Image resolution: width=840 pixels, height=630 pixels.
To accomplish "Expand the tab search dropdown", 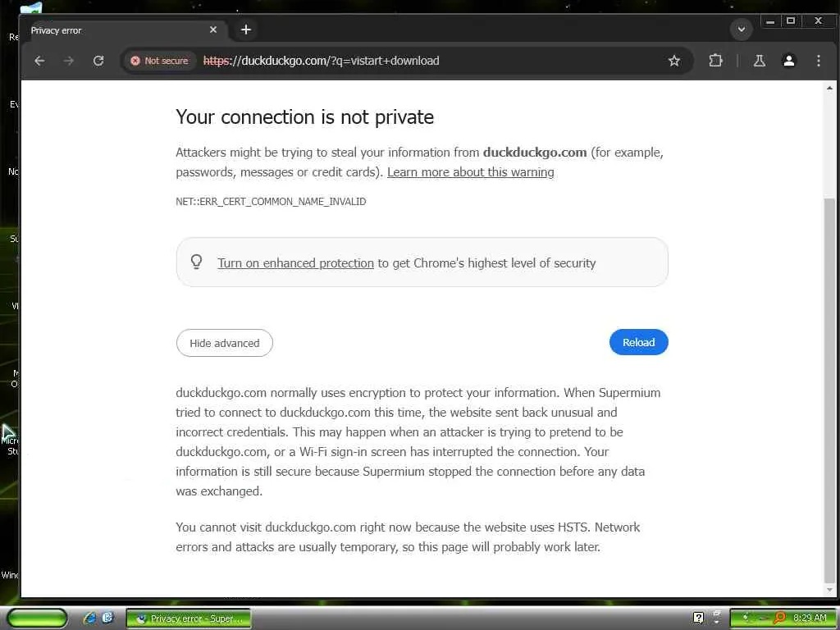I will tap(741, 30).
